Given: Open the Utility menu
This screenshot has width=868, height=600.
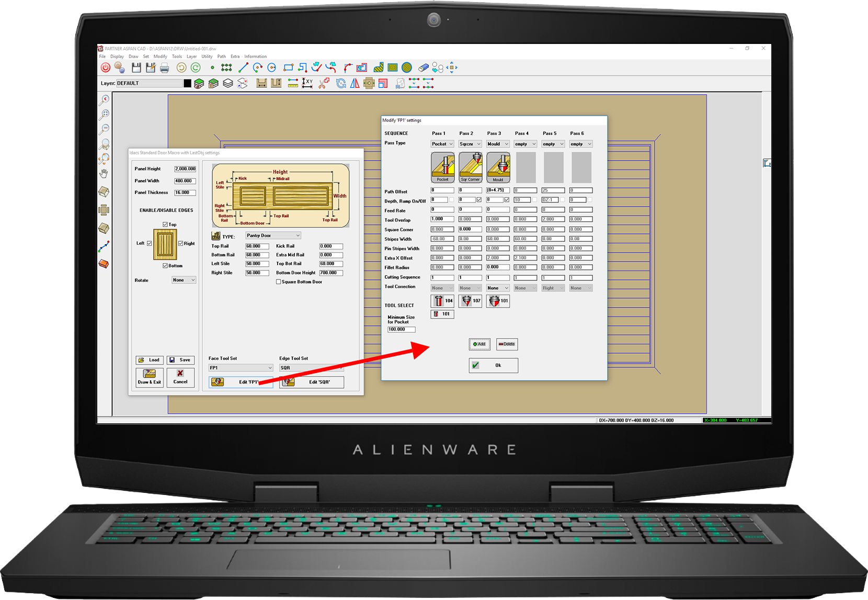Looking at the screenshot, I should point(207,56).
